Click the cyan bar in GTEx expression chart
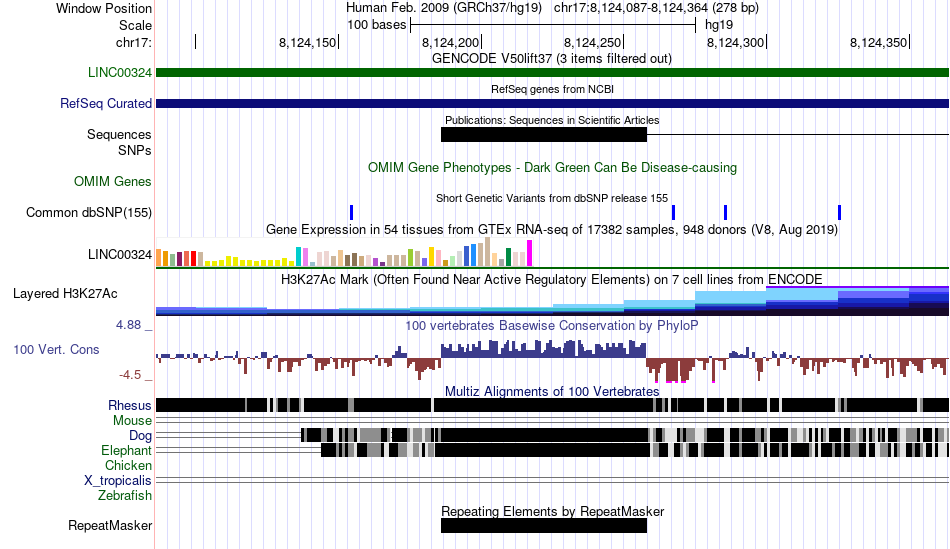Image resolution: width=950 pixels, height=549 pixels. (298, 257)
